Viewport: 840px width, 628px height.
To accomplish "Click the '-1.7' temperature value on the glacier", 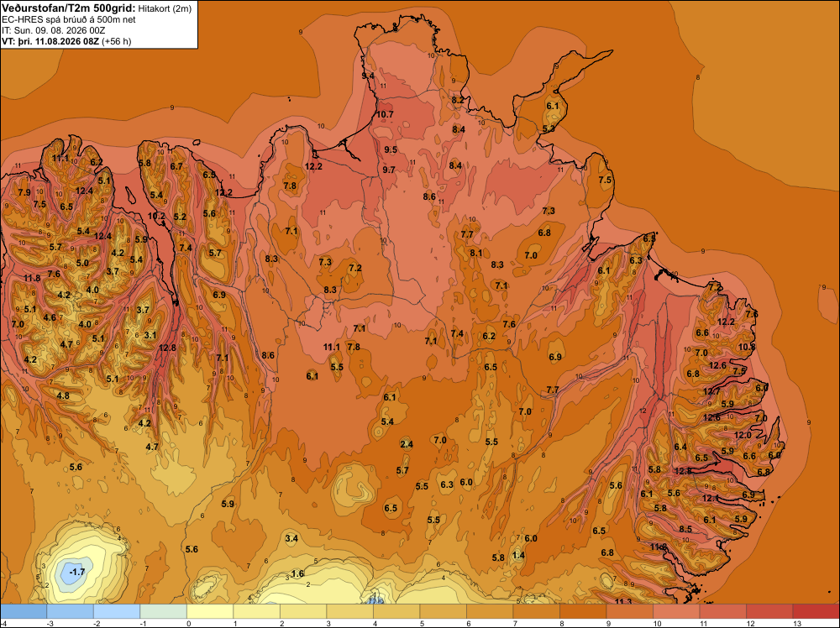I will (x=77, y=572).
